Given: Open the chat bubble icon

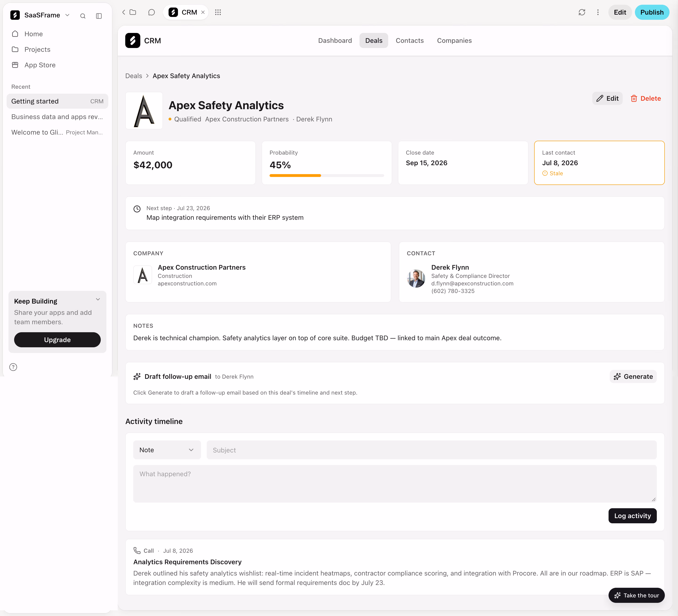Looking at the screenshot, I should tap(152, 12).
